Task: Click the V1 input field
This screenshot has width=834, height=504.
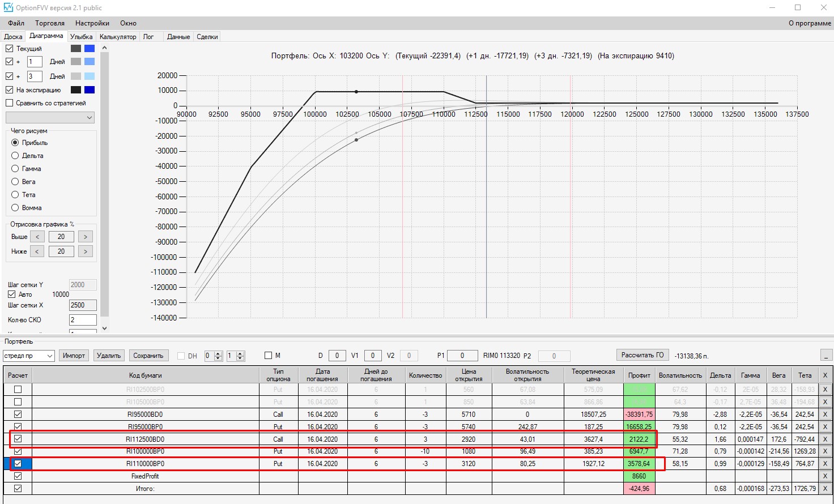Action: point(372,356)
